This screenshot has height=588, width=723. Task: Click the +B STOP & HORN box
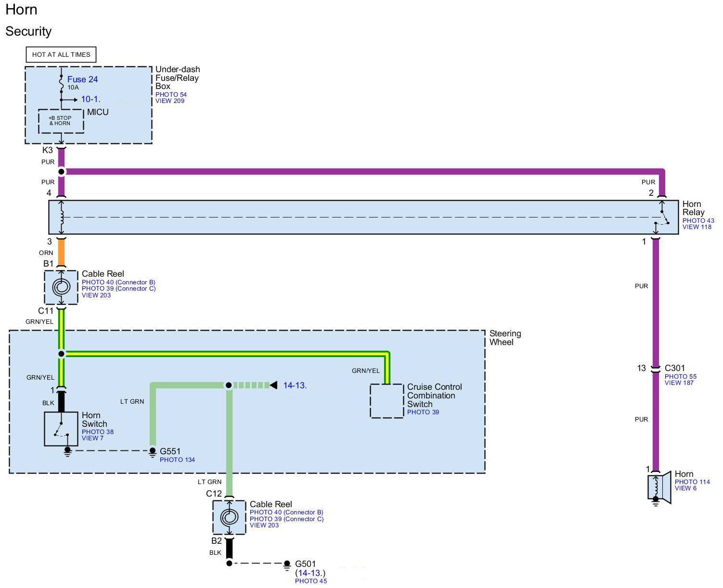[x=61, y=121]
